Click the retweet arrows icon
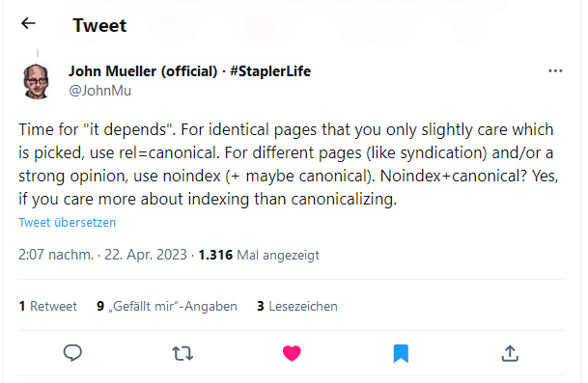This screenshot has height=383, width=588. (x=182, y=353)
